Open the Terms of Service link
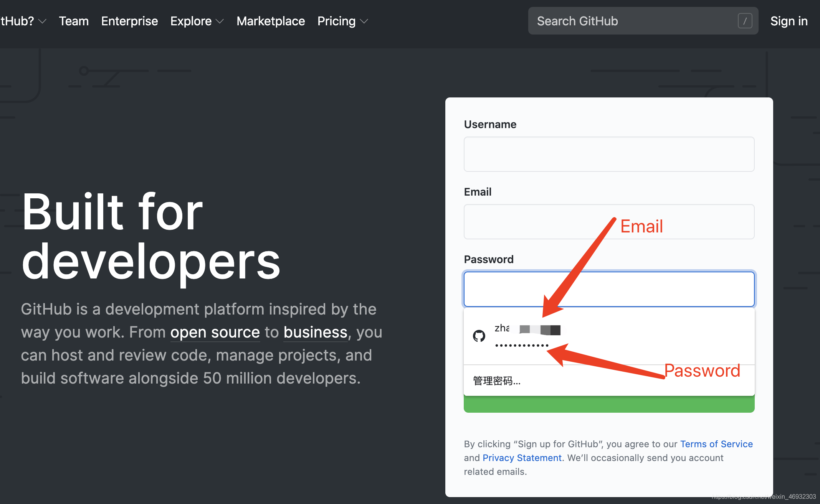This screenshot has width=820, height=504. [x=716, y=444]
